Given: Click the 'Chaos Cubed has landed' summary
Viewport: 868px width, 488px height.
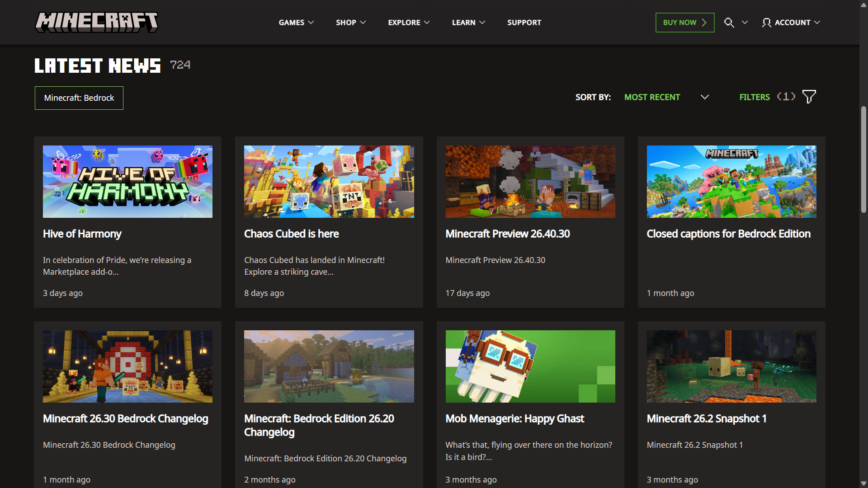Looking at the screenshot, I should pos(315,266).
